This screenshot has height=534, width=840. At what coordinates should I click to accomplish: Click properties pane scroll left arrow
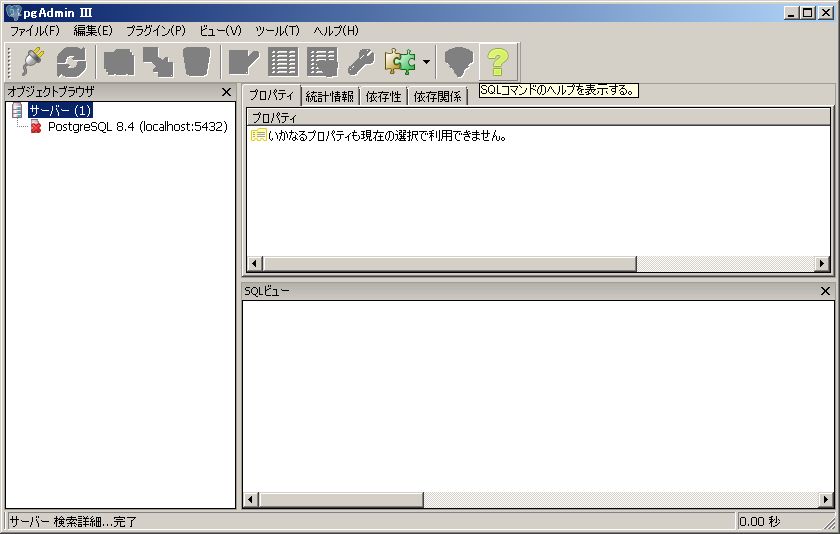tap(254, 264)
